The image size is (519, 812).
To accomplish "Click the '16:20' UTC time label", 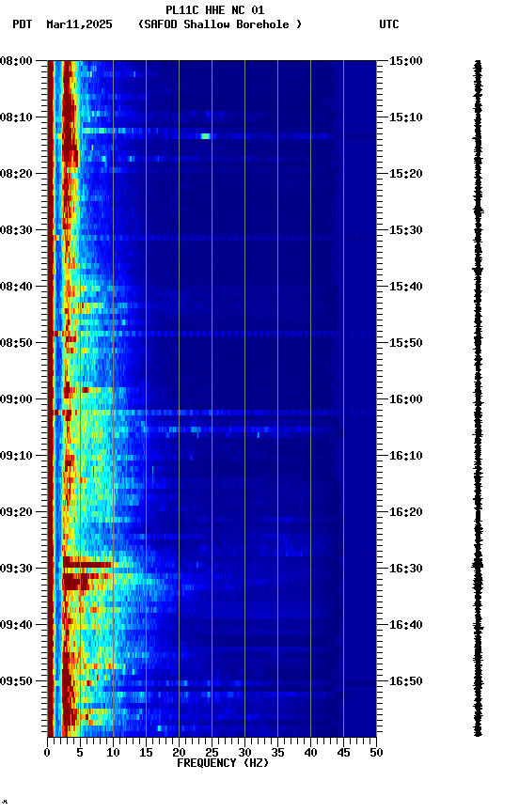I will tap(405, 512).
